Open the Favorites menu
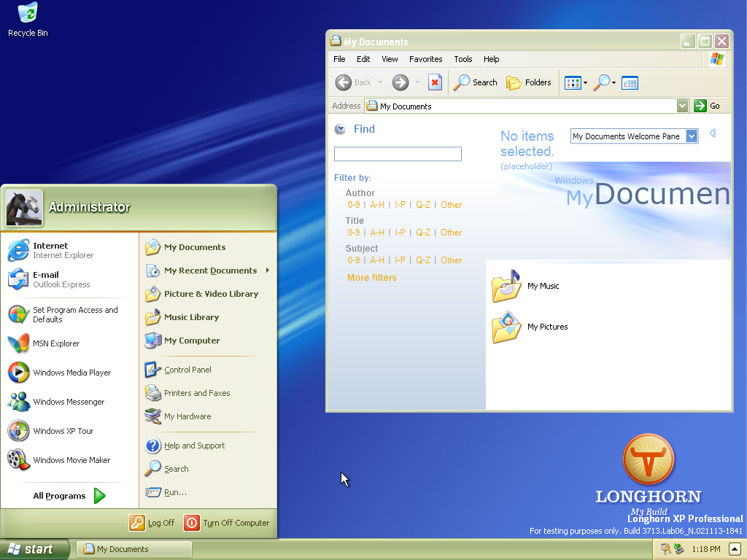 (x=425, y=59)
